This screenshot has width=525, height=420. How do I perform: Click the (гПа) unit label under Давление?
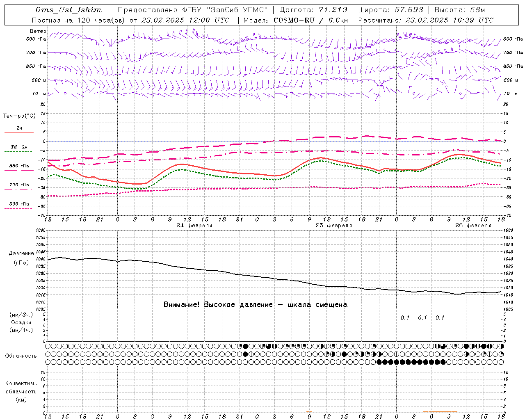click(x=21, y=263)
